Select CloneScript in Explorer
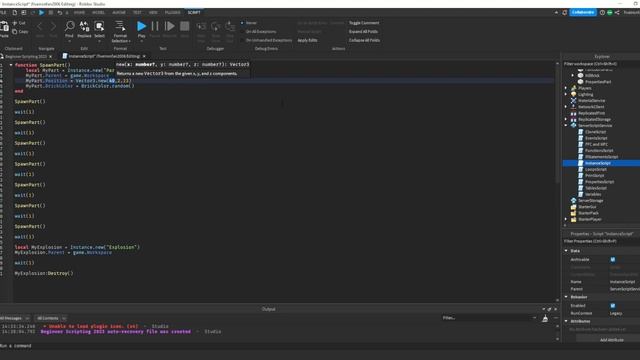The width and height of the screenshot is (640, 360). pyautogui.click(x=596, y=132)
